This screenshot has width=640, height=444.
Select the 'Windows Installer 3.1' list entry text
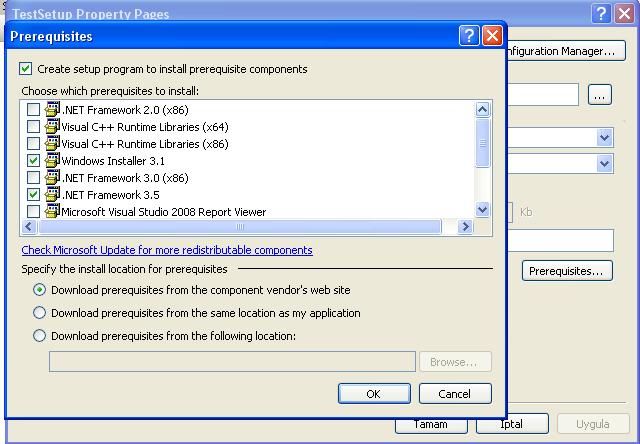(113, 161)
